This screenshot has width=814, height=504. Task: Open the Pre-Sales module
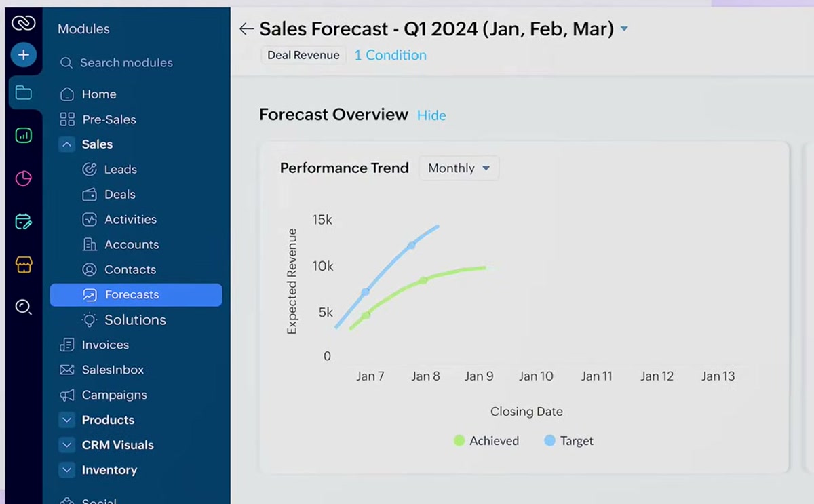point(109,119)
